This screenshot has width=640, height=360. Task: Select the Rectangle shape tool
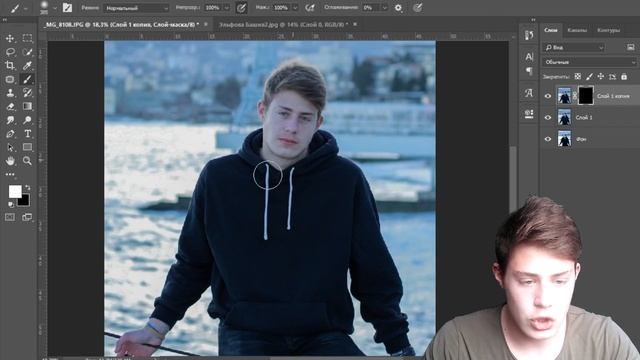[27, 147]
